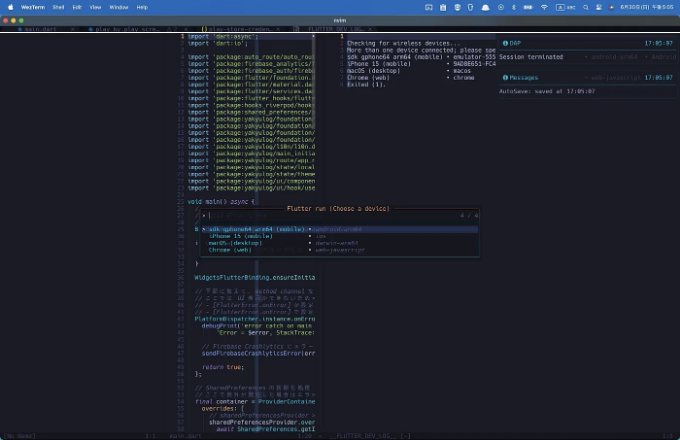Screen dimensions: 680x440
Task: Open the Help menu
Action: tap(142, 7)
